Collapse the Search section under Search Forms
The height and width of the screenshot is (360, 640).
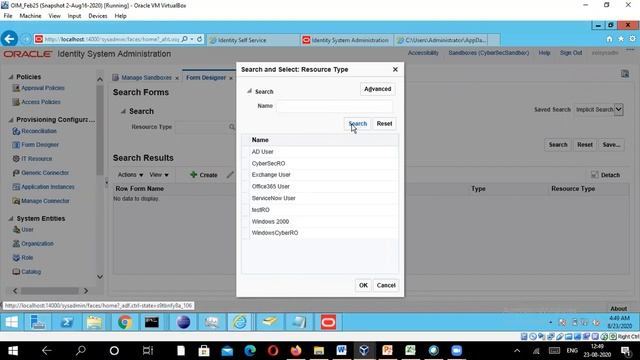(123, 111)
